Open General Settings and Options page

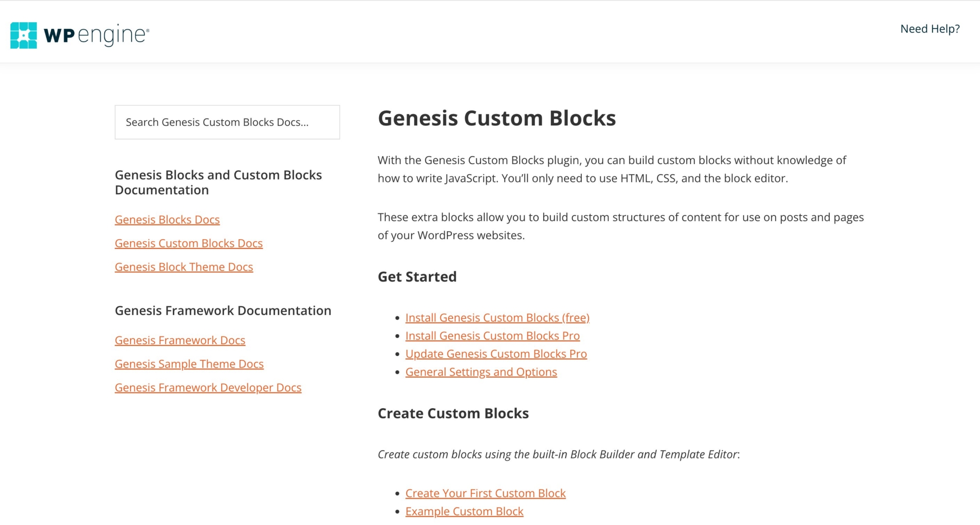(x=481, y=371)
